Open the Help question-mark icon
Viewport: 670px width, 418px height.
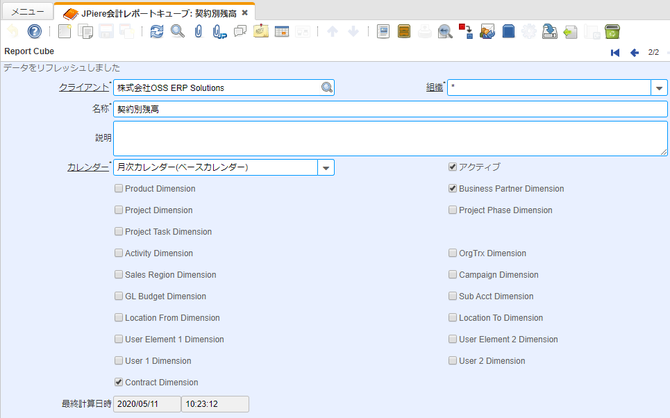click(35, 31)
